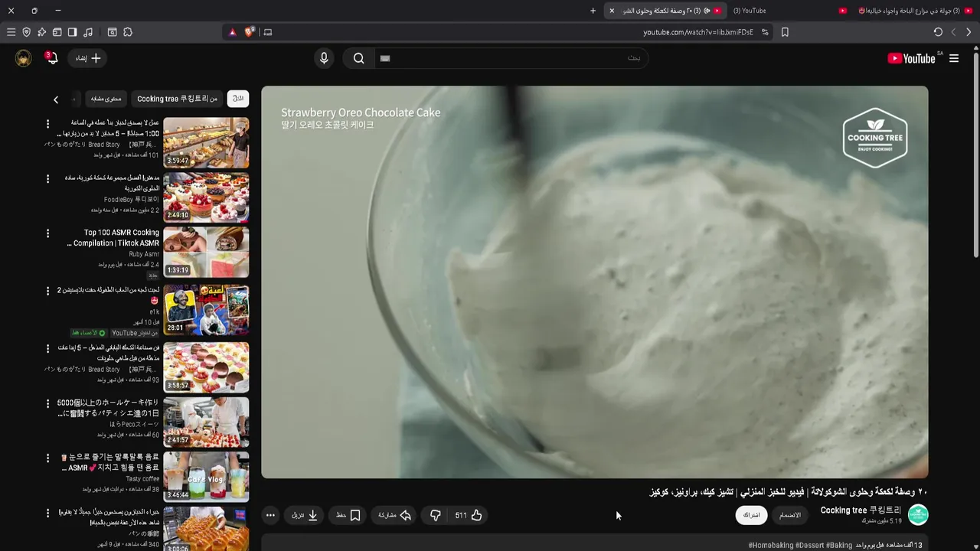Click the site settings icon beside the URL
Viewport: 980px width, 551px height.
(x=765, y=32)
